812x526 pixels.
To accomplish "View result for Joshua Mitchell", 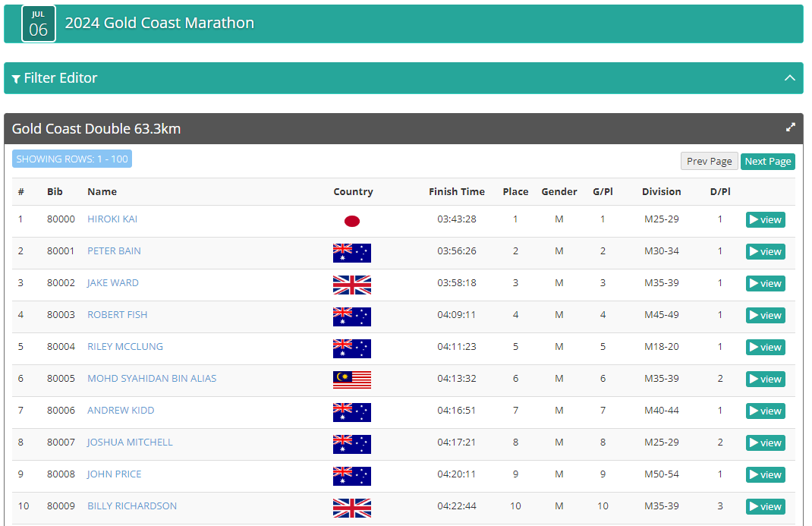I will [x=766, y=443].
